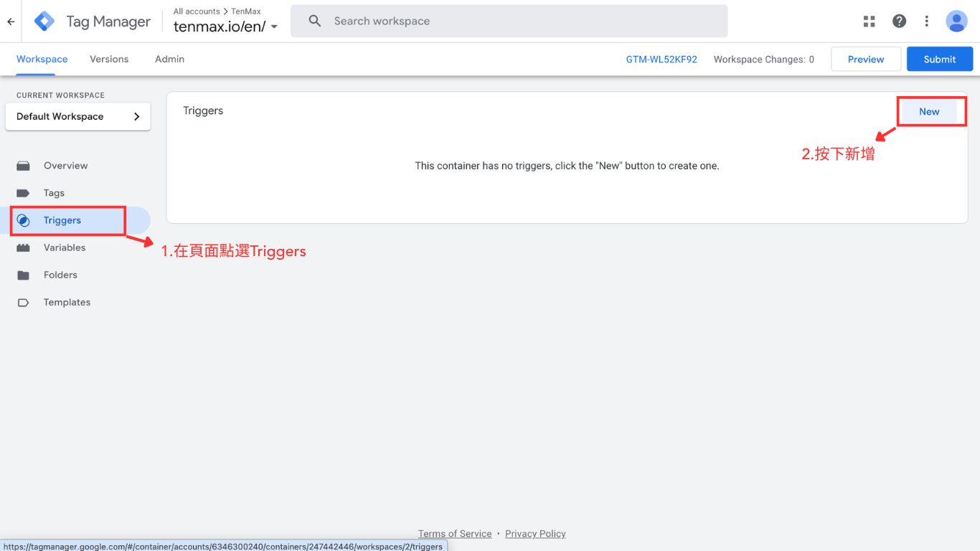980x551 pixels.
Task: Open the Variables sidebar item
Action: (64, 248)
